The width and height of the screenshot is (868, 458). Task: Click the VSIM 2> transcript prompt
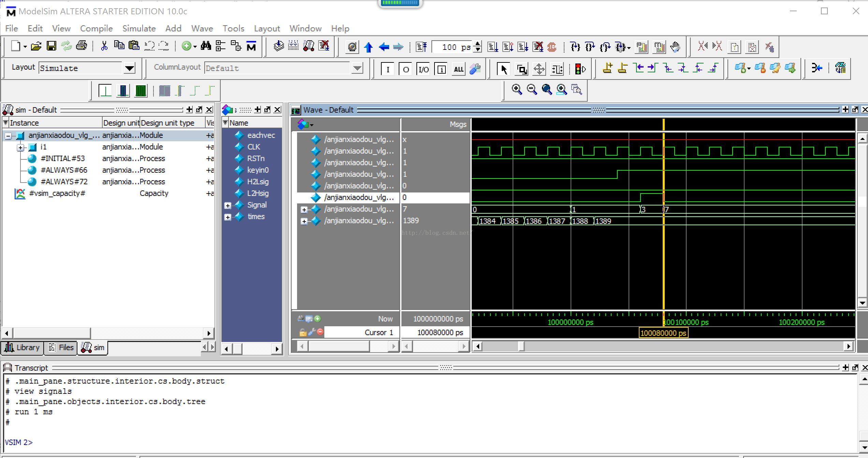coord(19,442)
